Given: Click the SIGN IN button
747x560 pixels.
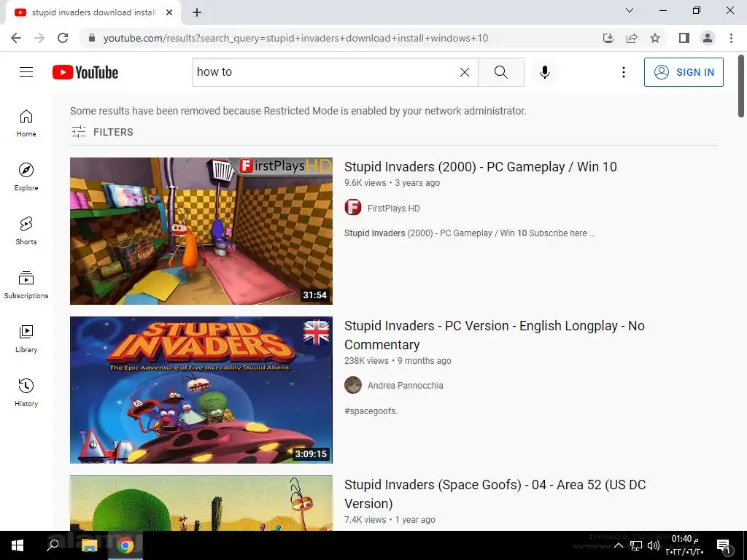Looking at the screenshot, I should click(x=684, y=72).
